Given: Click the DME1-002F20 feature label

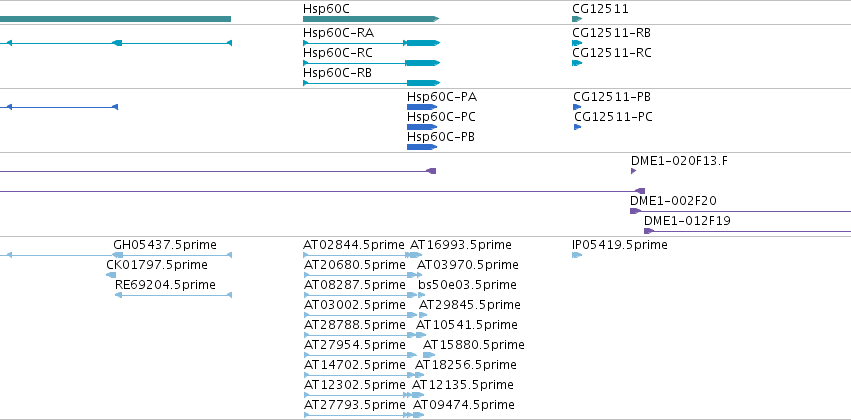Looking at the screenshot, I should click(x=673, y=201).
